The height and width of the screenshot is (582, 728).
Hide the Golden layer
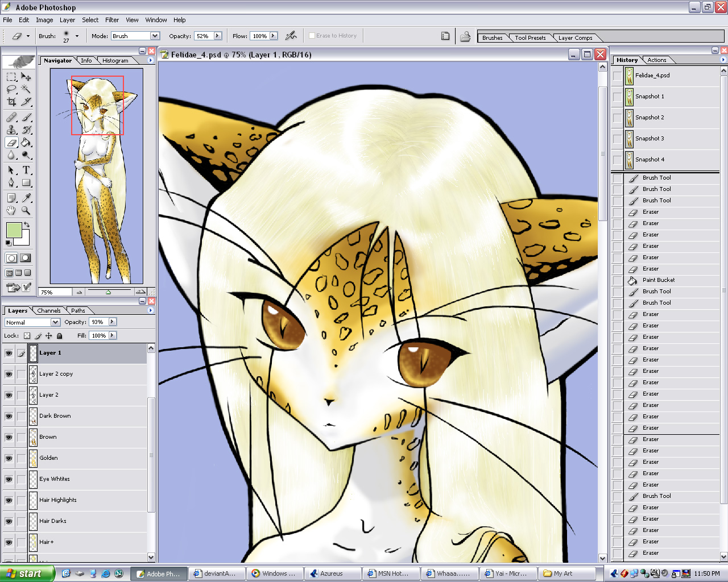pos(9,459)
